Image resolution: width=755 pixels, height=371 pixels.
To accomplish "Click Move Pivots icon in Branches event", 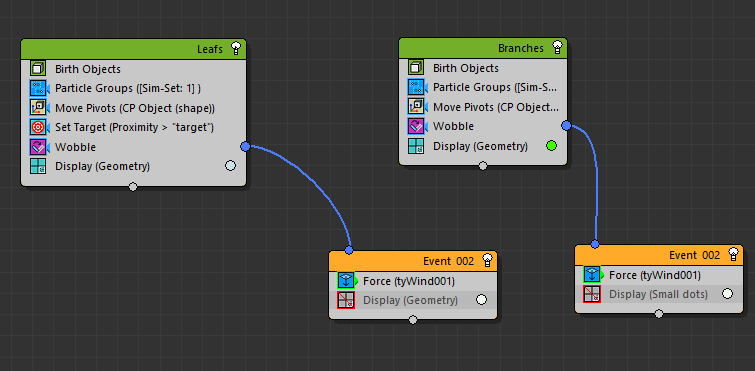I will click(x=416, y=107).
